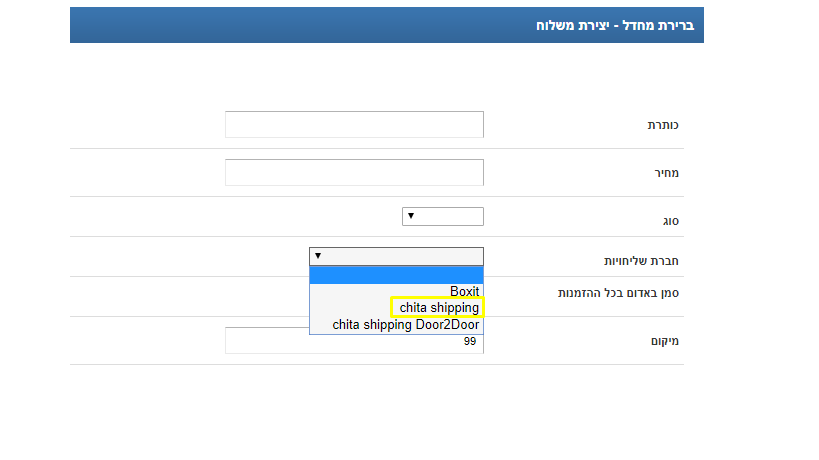
Task: Click the סמן באדום בכל ההזמנות label
Action: coord(618,293)
